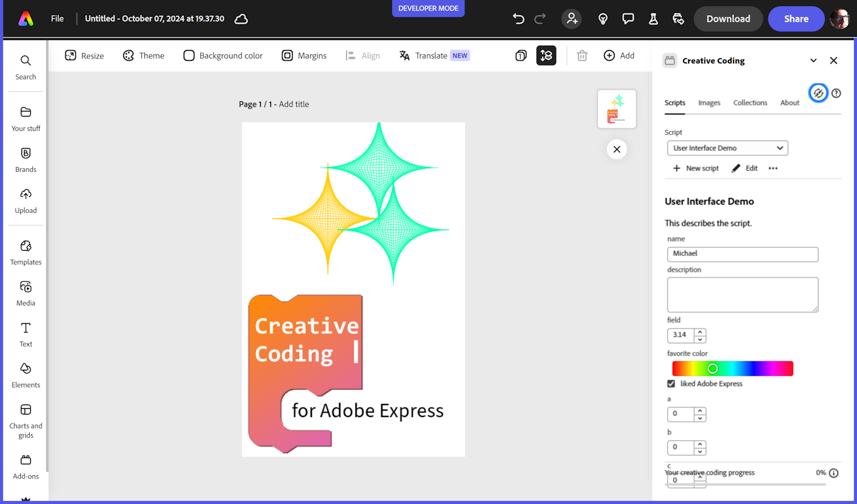Click the trash delete page icon
857x504 pixels.
coord(582,55)
